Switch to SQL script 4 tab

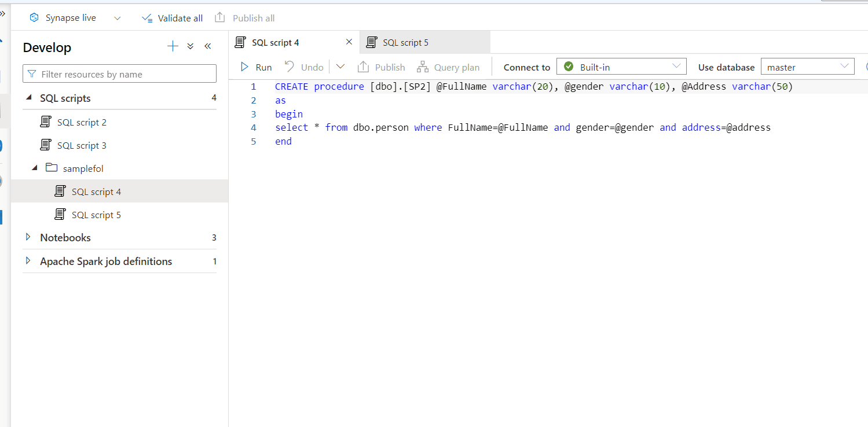pyautogui.click(x=276, y=42)
